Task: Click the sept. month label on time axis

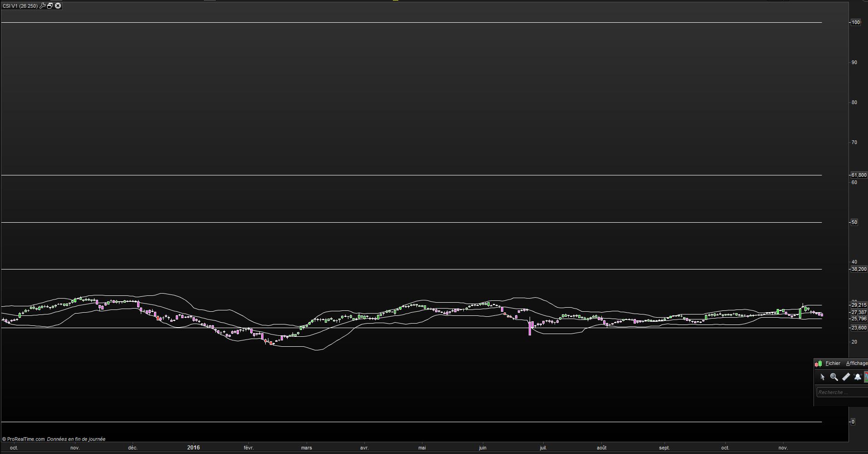Action: pos(665,448)
